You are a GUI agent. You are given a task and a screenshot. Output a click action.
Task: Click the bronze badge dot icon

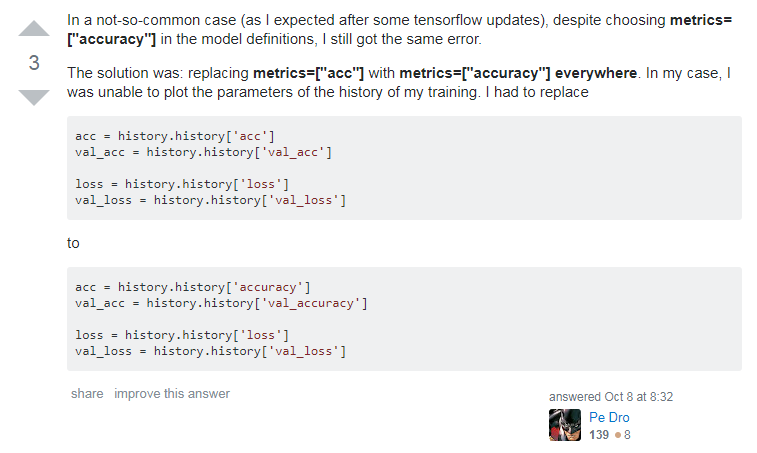617,435
